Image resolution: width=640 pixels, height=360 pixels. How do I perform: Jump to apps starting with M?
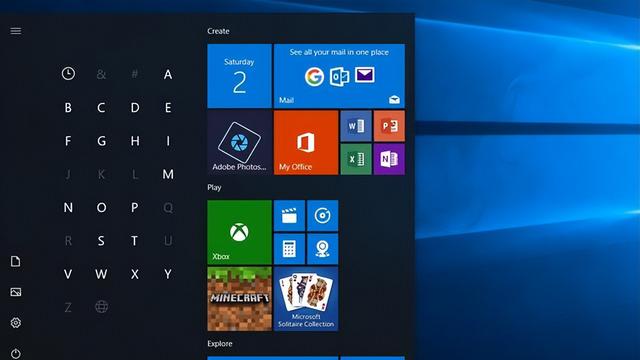click(168, 174)
